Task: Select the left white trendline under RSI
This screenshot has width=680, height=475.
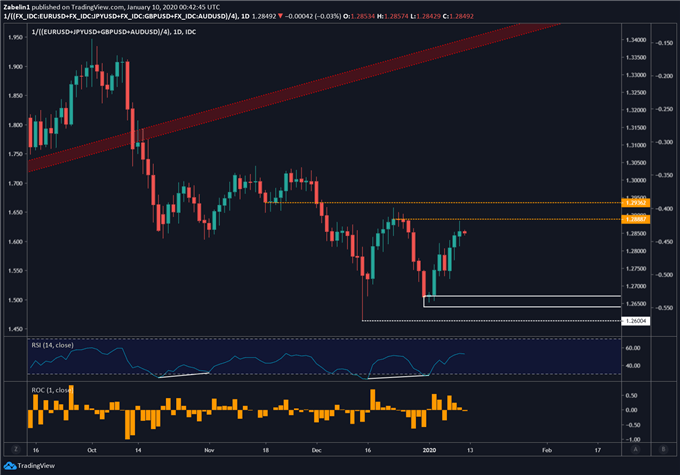Action: coord(184,375)
